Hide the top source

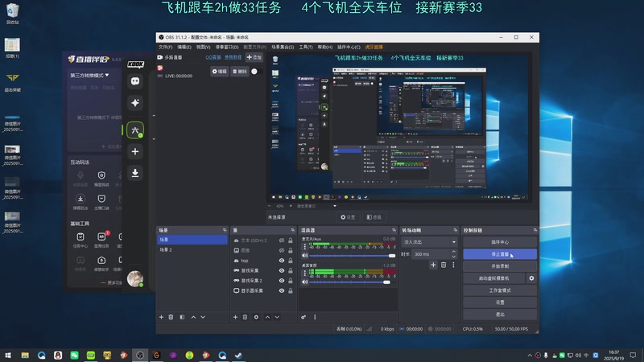(x=282, y=261)
